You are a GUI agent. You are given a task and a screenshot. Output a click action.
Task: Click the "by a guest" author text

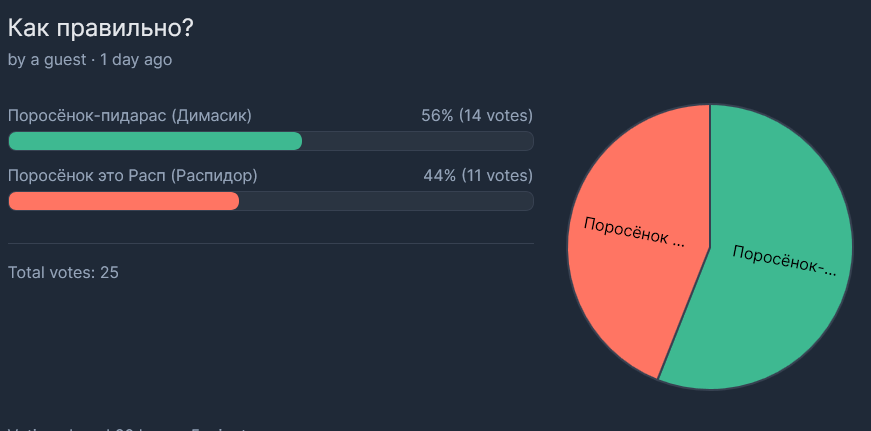pyautogui.click(x=47, y=60)
